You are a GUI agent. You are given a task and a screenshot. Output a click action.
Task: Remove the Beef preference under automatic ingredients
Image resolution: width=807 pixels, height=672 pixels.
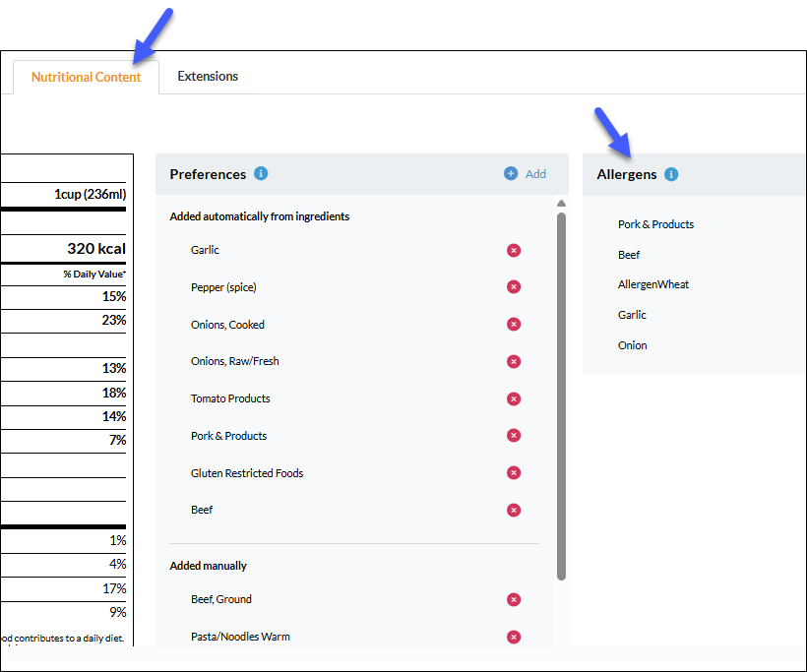coord(513,510)
